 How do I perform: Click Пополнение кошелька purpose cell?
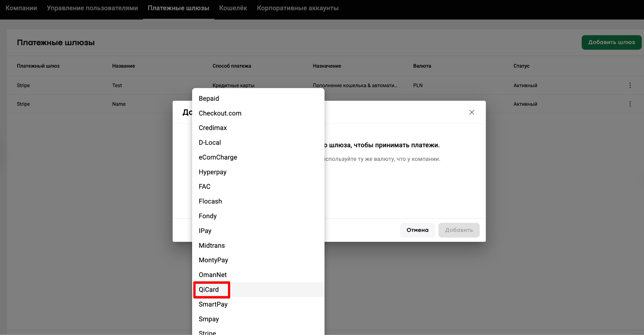coord(355,85)
